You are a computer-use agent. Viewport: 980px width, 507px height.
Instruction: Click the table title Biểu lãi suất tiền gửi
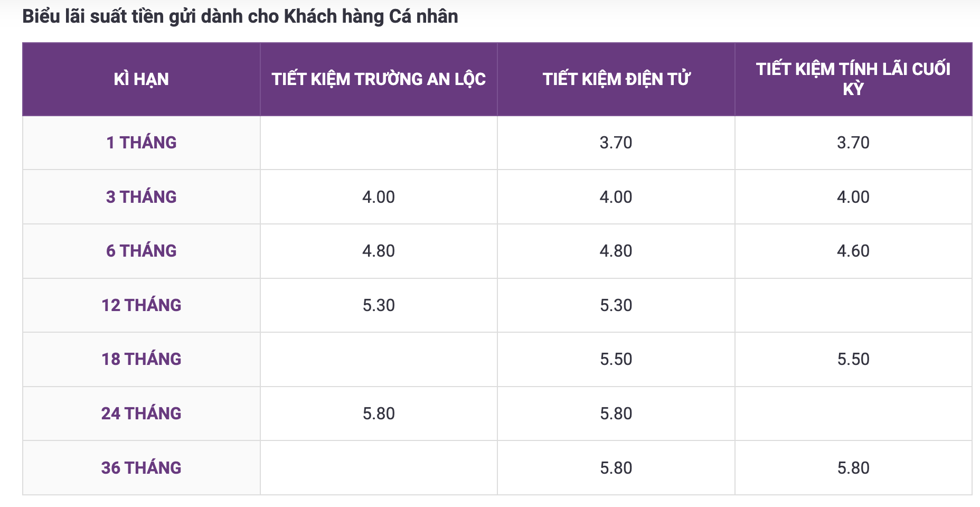coord(240,16)
